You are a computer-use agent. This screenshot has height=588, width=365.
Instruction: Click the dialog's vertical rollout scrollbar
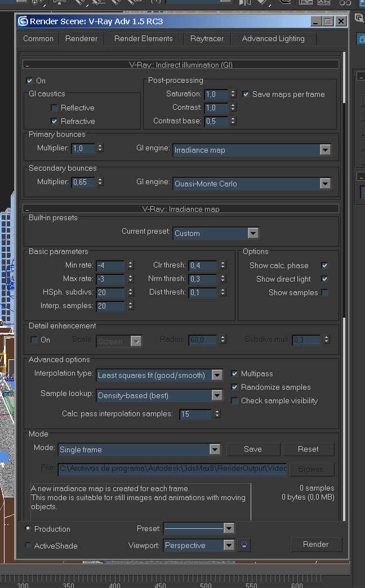click(344, 286)
